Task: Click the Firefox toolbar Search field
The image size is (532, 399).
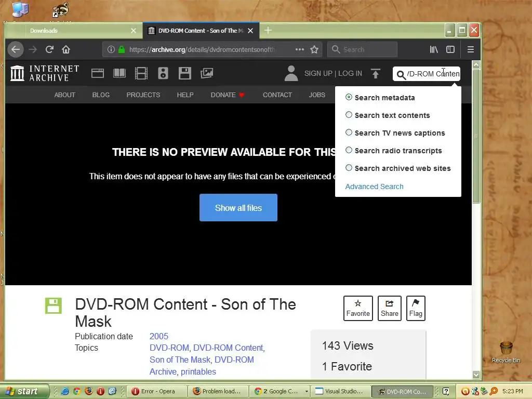Action: 362,49
